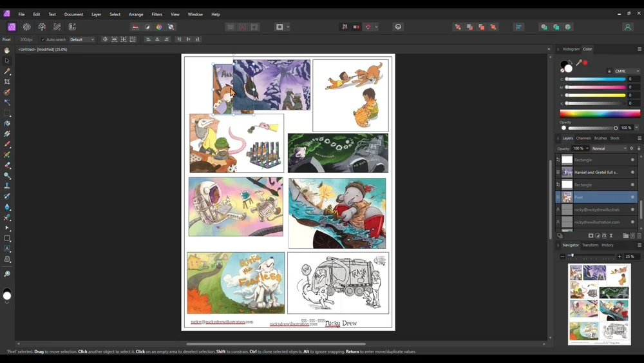Viewport: 644px width, 363px height.
Task: Add a mask layer from Layers panel
Action: point(591,236)
